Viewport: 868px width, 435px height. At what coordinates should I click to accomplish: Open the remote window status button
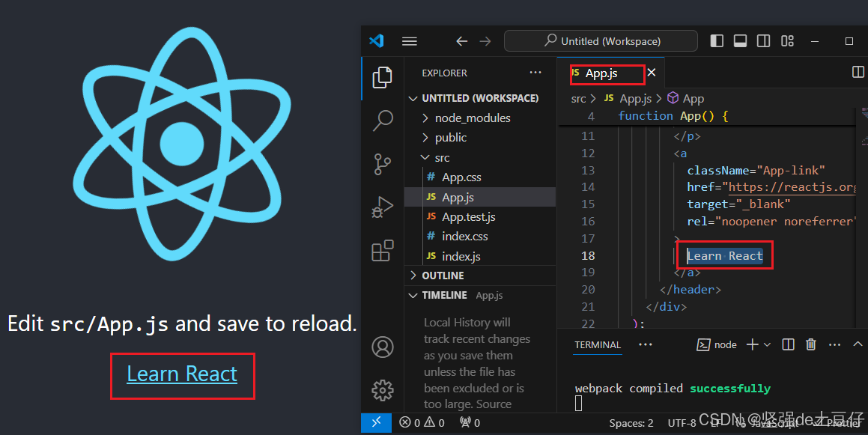(377, 423)
